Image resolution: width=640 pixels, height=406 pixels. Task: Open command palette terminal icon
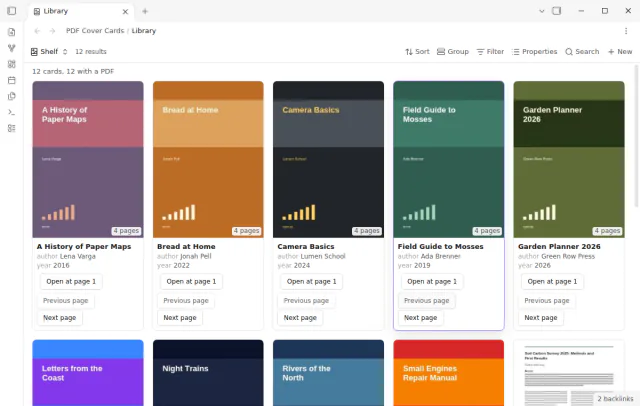[x=11, y=112]
